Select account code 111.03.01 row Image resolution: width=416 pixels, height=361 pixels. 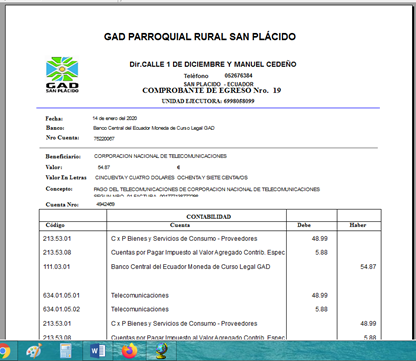point(210,267)
